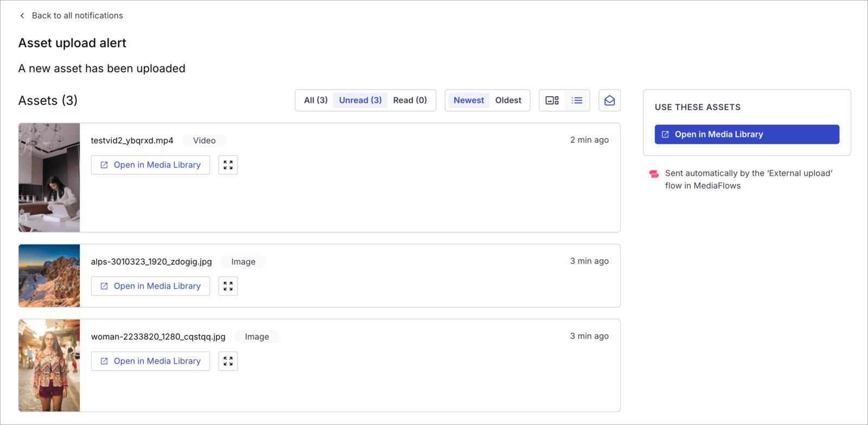Viewport: 868px width, 425px height.
Task: Open testvid2_ybqrxd.mp4 in Media Library
Action: pos(150,165)
